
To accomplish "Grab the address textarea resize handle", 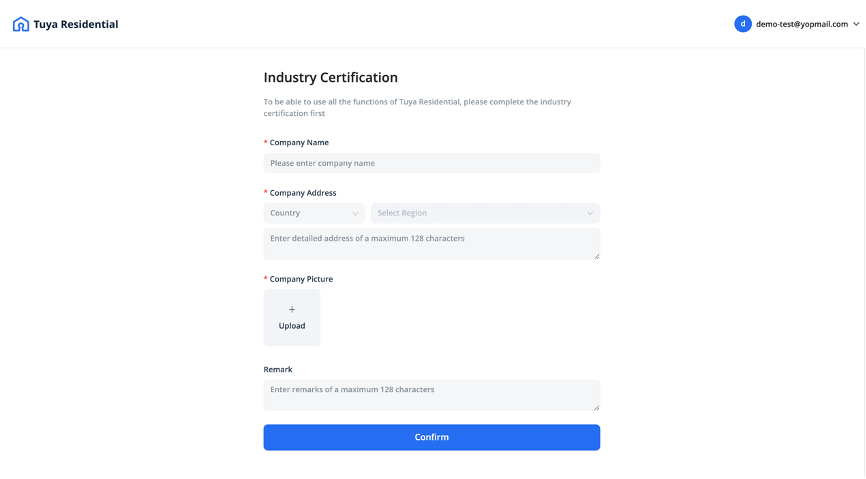I will 596,256.
